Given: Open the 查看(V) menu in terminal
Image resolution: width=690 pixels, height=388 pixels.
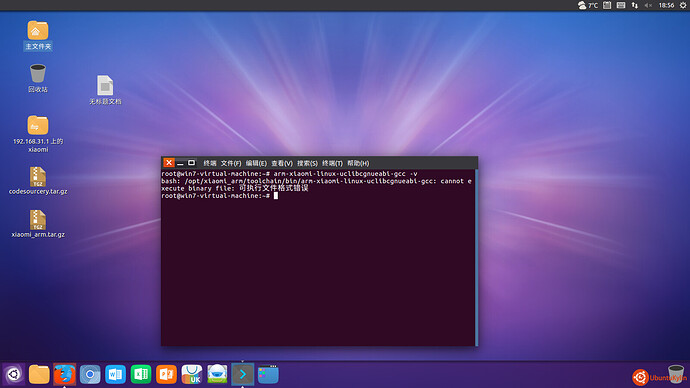Looking at the screenshot, I should [x=282, y=163].
